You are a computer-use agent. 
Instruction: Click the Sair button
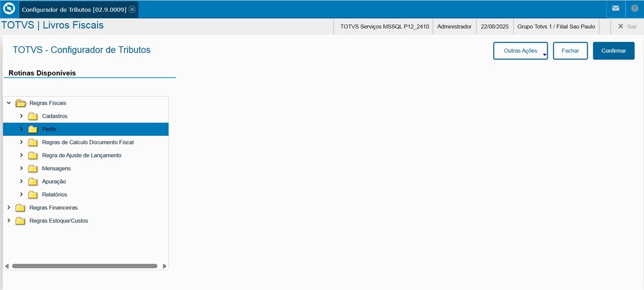[627, 26]
